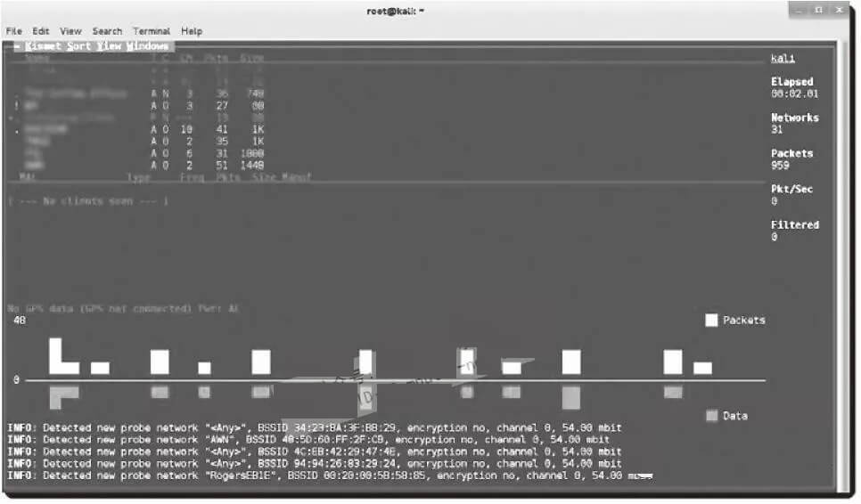Open the Kismet Sort menu
Screen dimensions: 861x504
point(78,46)
